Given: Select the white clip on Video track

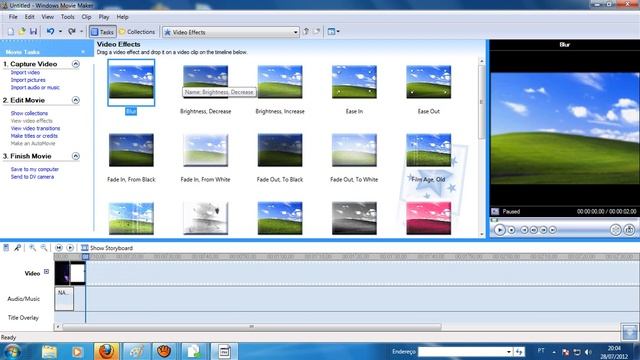Looking at the screenshot, I should (x=78, y=273).
